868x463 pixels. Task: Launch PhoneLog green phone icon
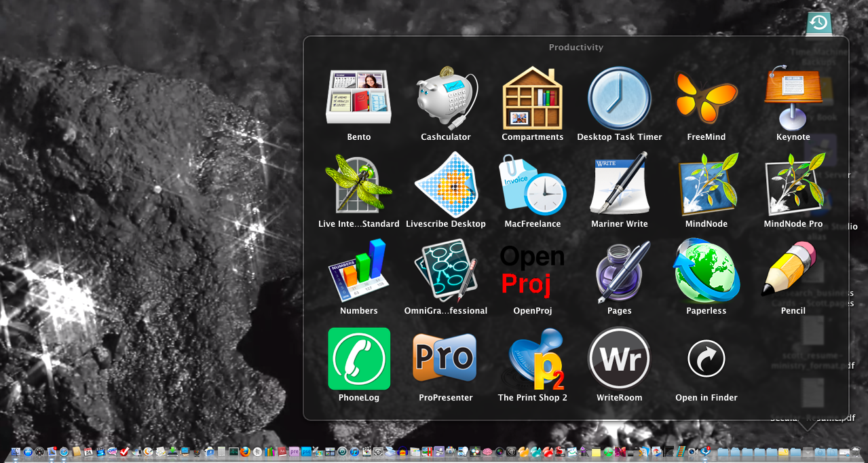pos(359,358)
